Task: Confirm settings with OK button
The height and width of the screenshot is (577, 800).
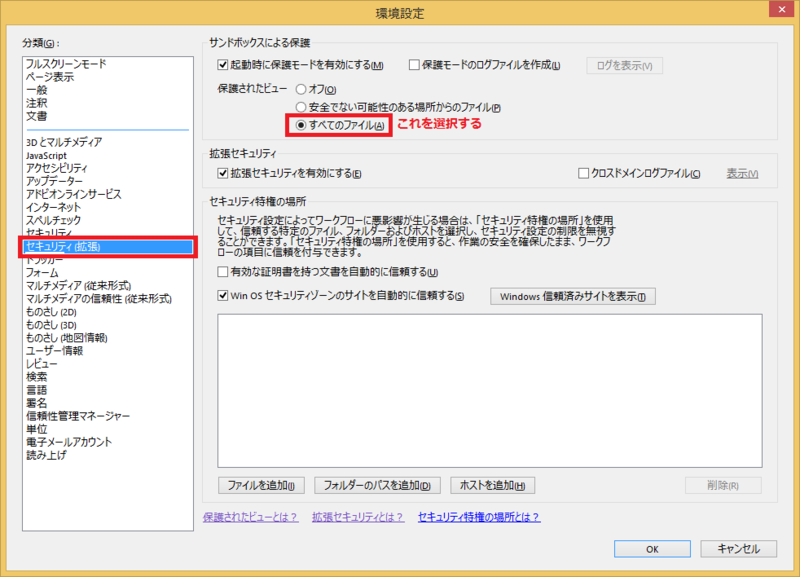Action: click(x=652, y=549)
